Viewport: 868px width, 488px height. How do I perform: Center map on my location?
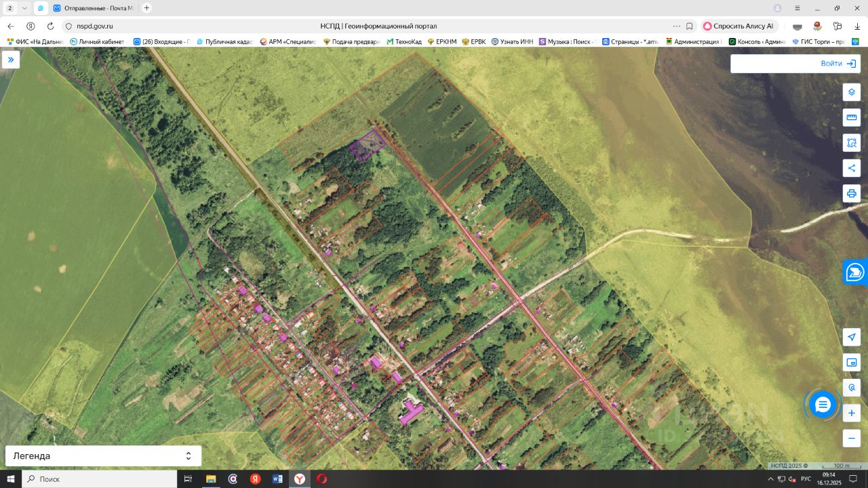pos(851,338)
